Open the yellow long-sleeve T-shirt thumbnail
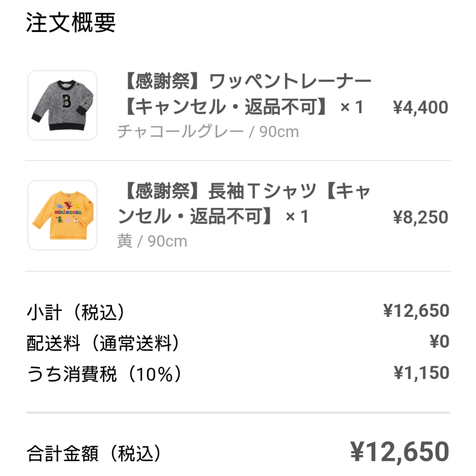 tap(62, 215)
